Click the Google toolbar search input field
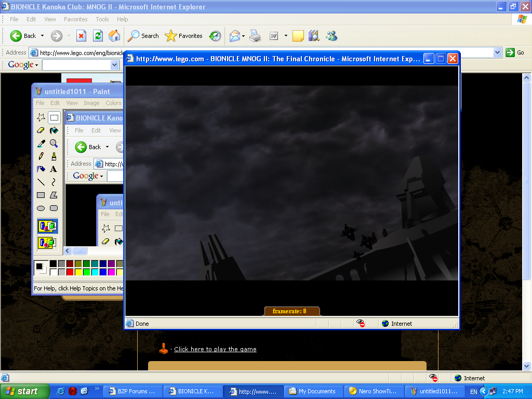The height and width of the screenshot is (399, 532). [77, 65]
